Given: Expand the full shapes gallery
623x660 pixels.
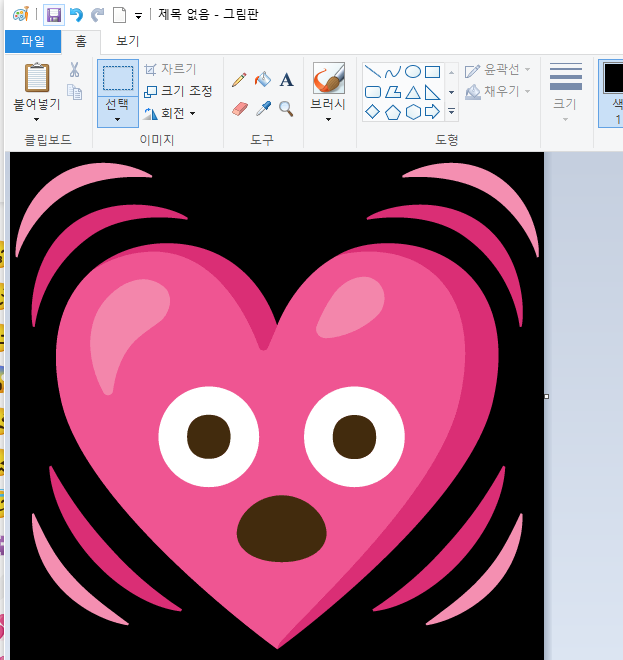Looking at the screenshot, I should (451, 112).
